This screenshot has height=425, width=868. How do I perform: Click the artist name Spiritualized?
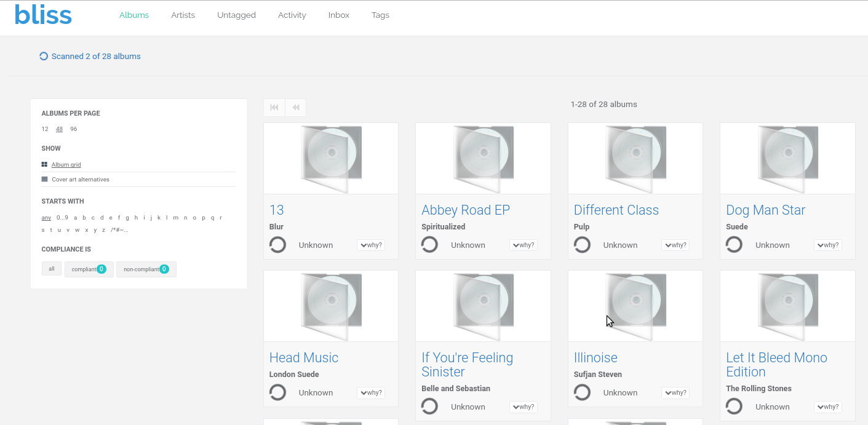pyautogui.click(x=444, y=227)
